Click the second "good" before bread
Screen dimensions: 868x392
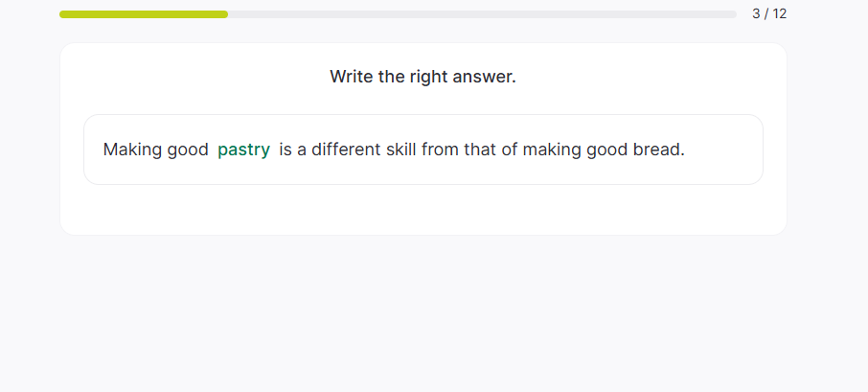pos(606,150)
